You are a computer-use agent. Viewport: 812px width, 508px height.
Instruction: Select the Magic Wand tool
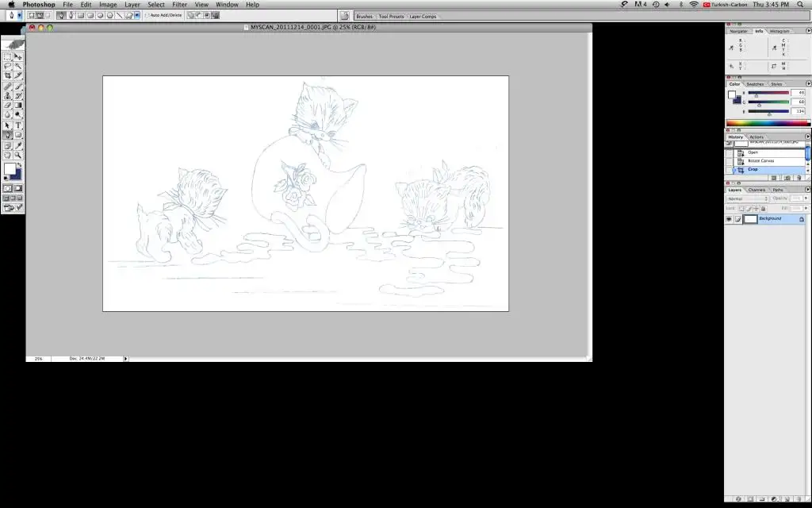coord(18,67)
